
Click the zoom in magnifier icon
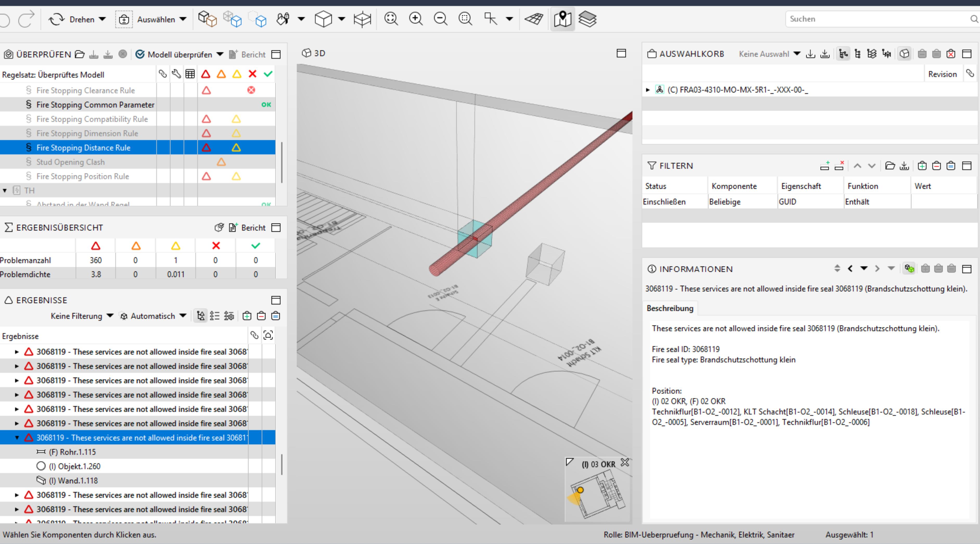click(416, 19)
